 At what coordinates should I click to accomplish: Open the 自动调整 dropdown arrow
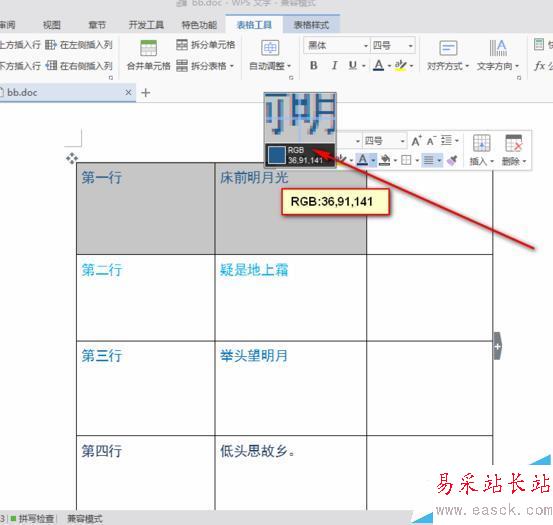(x=289, y=66)
